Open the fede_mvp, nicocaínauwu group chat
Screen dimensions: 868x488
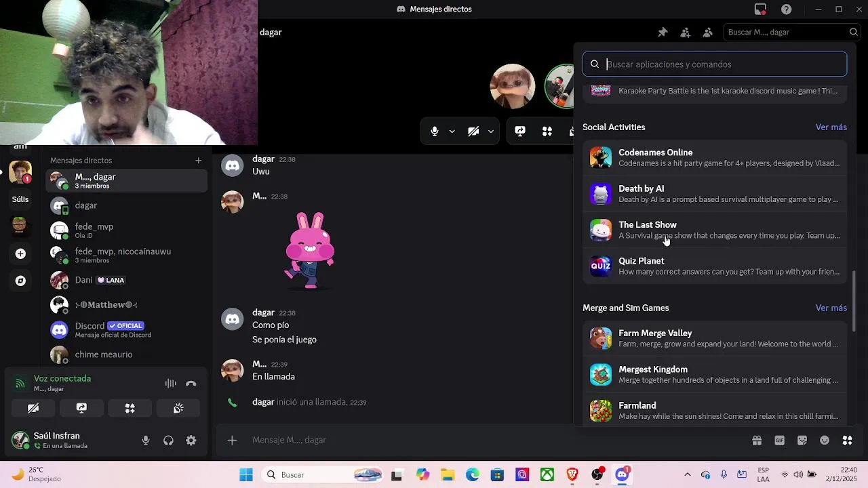(126, 256)
